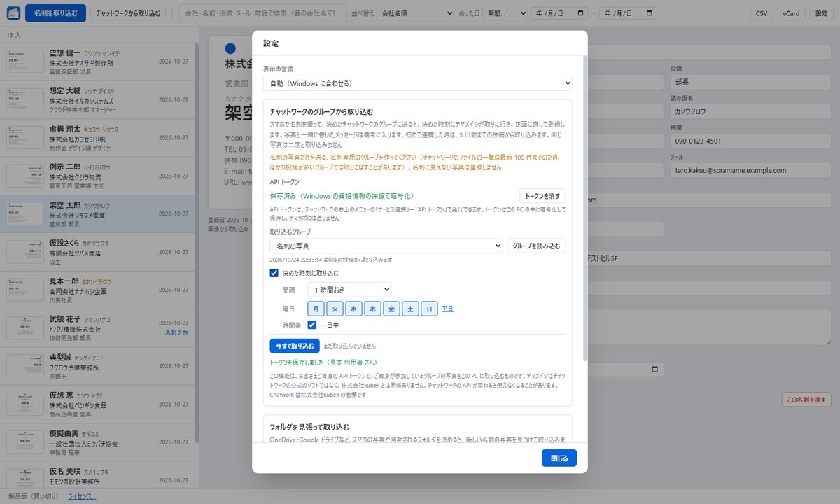Image resolution: width=840 pixels, height=504 pixels.
Task: Select the card thumbnail for 空想 健一
Action: (25, 62)
